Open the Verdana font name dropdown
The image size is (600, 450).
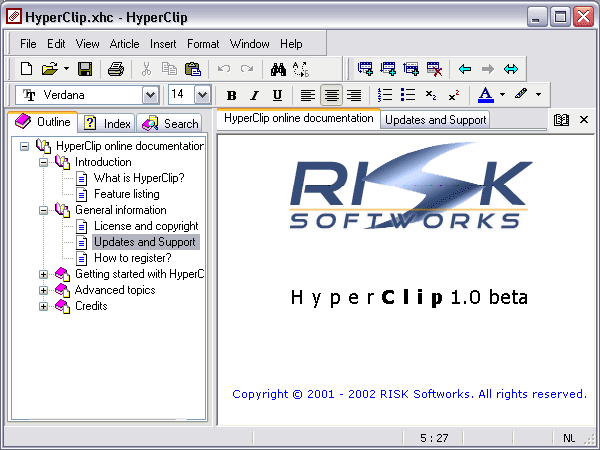pyautogui.click(x=150, y=95)
